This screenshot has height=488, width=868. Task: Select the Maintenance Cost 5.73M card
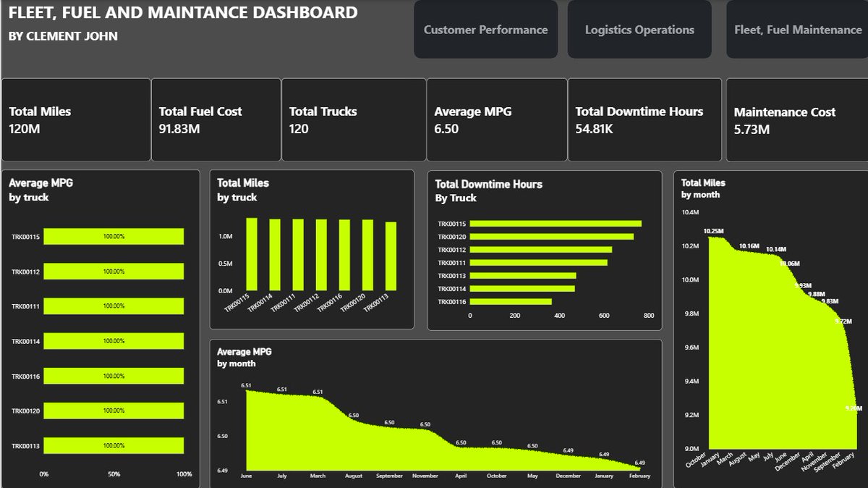(796, 120)
